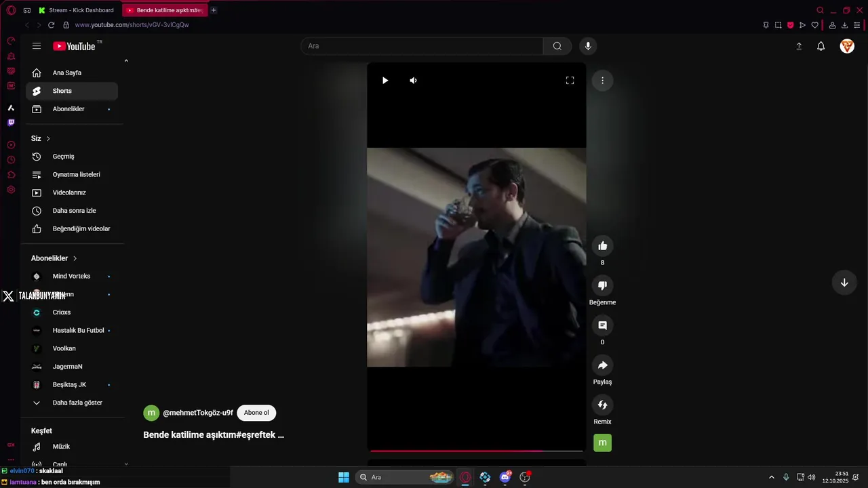Open a new browser tab
868x488 pixels.
[214, 10]
